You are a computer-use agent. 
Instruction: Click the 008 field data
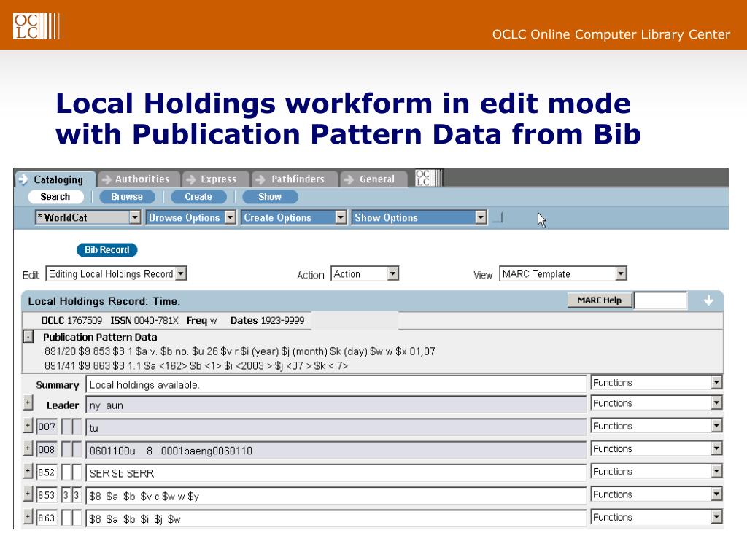point(336,451)
